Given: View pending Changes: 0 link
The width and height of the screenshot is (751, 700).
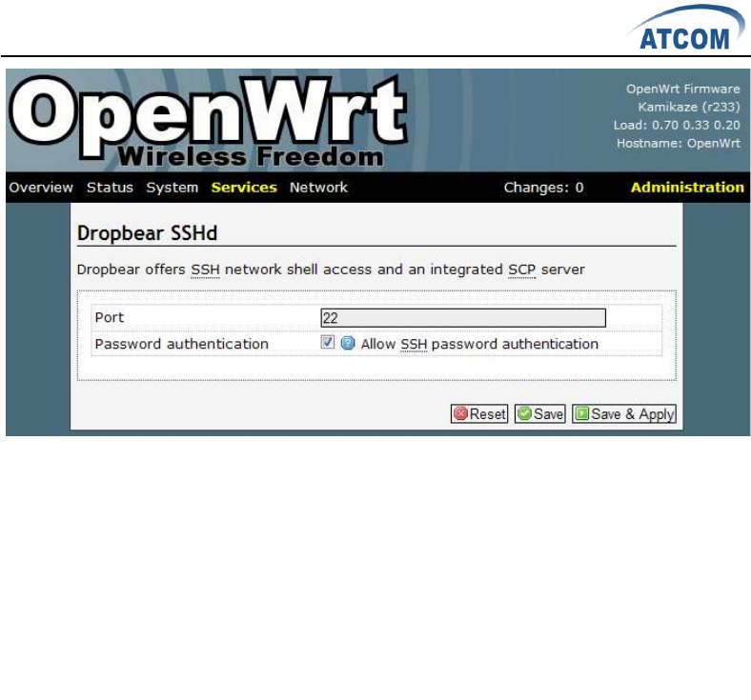Looking at the screenshot, I should (x=543, y=188).
